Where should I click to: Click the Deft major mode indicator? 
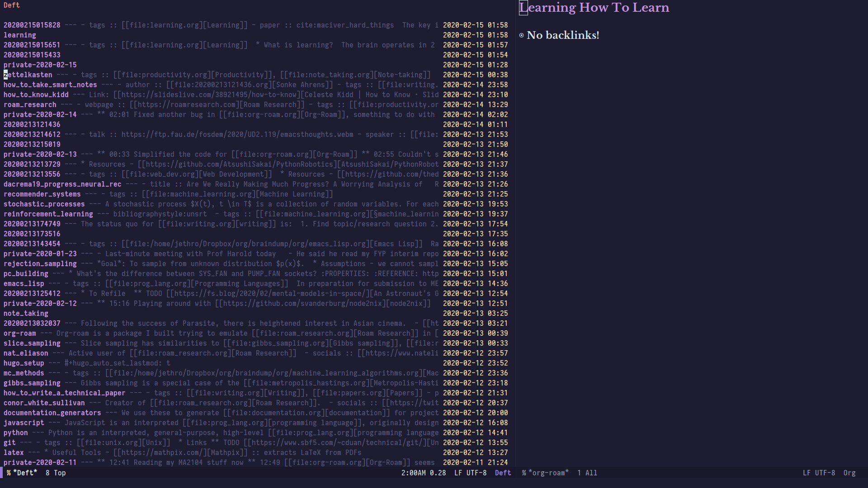503,473
